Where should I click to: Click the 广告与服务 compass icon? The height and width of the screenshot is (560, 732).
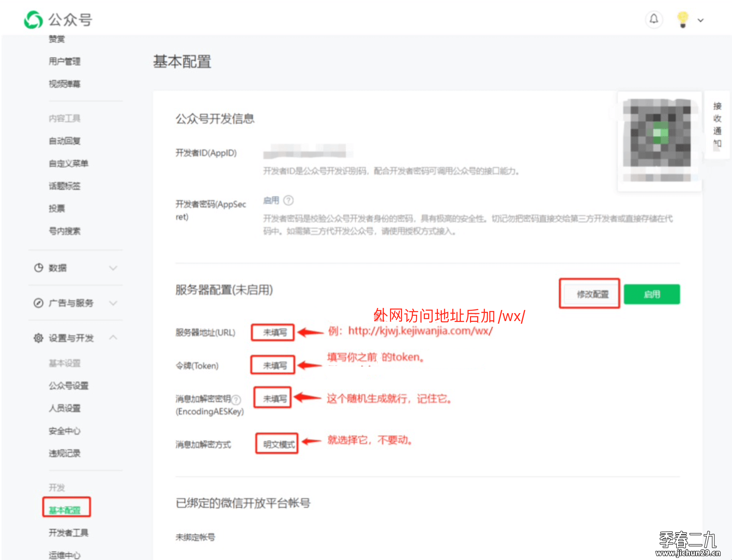pos(39,303)
